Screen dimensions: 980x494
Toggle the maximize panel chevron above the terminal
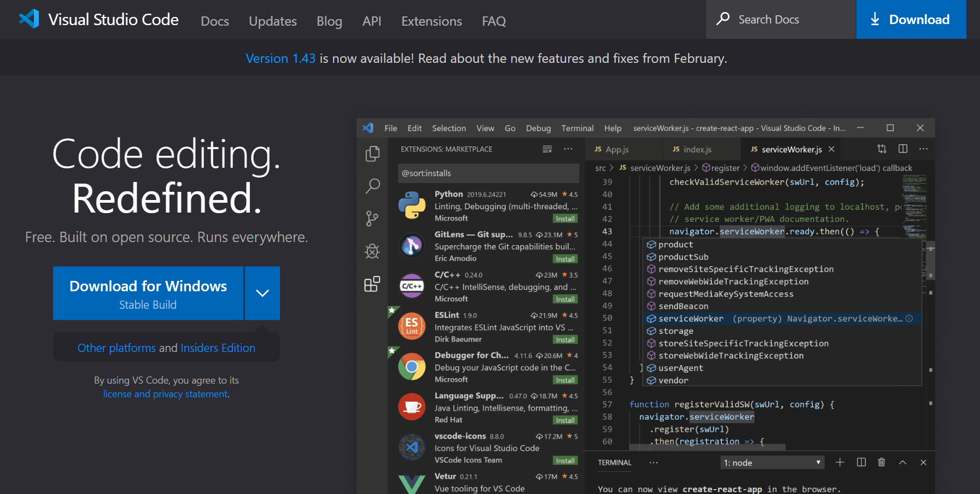902,462
